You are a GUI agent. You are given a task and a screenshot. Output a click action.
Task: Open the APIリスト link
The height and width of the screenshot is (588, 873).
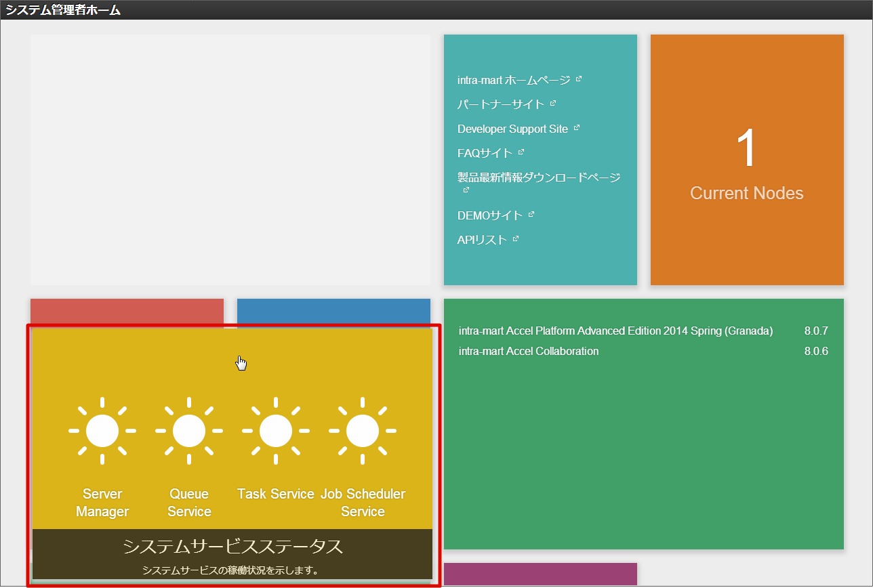[x=482, y=240]
